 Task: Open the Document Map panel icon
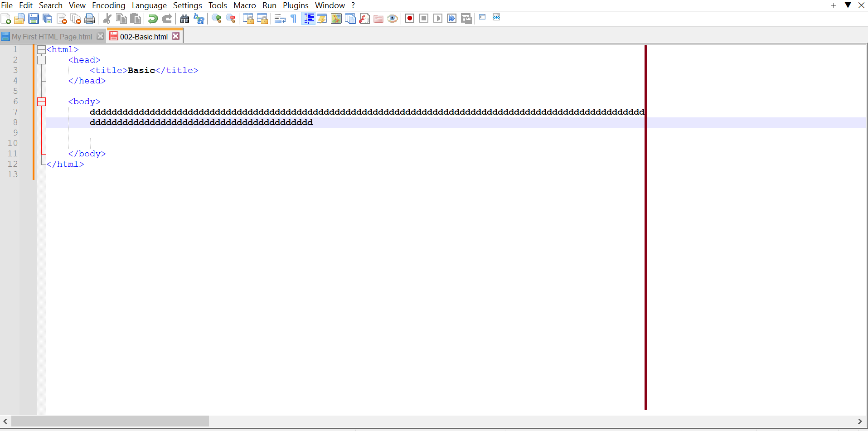click(337, 19)
